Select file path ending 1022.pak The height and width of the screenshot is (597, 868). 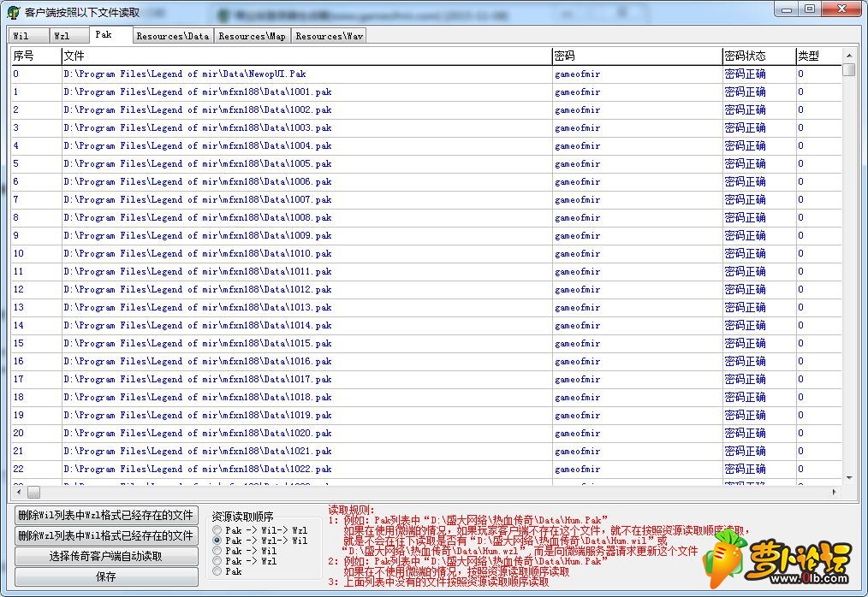[197, 470]
